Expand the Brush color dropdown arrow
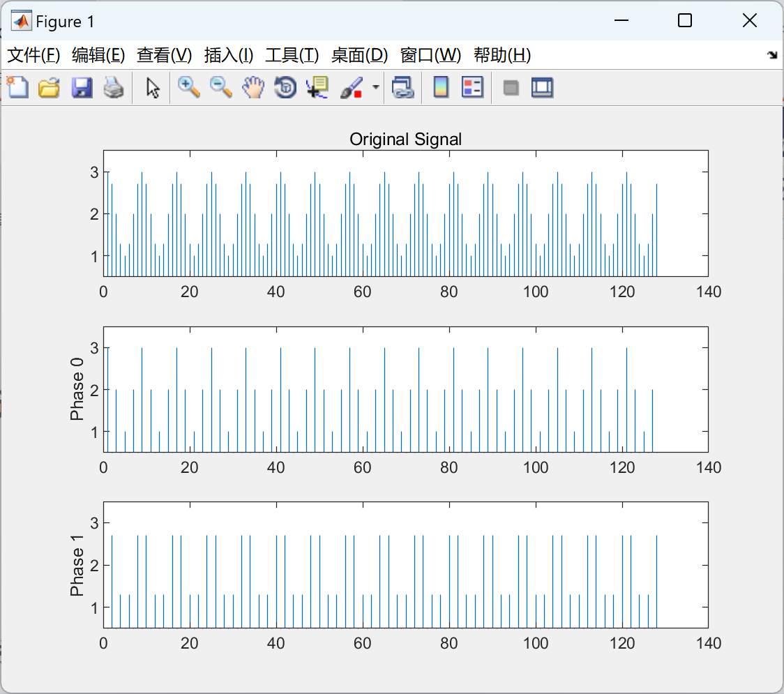Image resolution: width=784 pixels, height=694 pixels. tap(376, 87)
